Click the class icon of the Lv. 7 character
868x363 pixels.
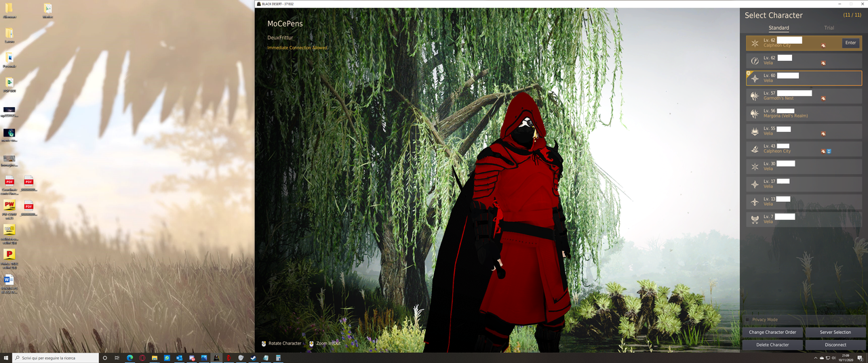(755, 219)
